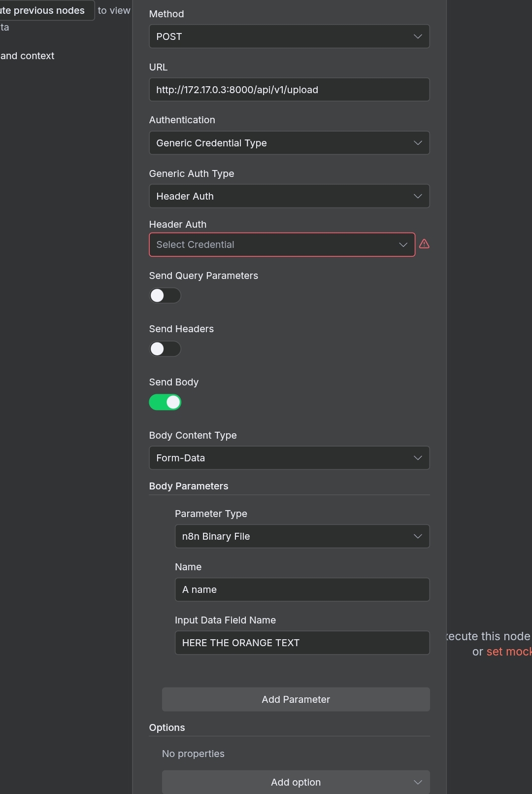Expand the Authentication dropdown
Viewport: 532px width, 794px height.
tap(289, 143)
